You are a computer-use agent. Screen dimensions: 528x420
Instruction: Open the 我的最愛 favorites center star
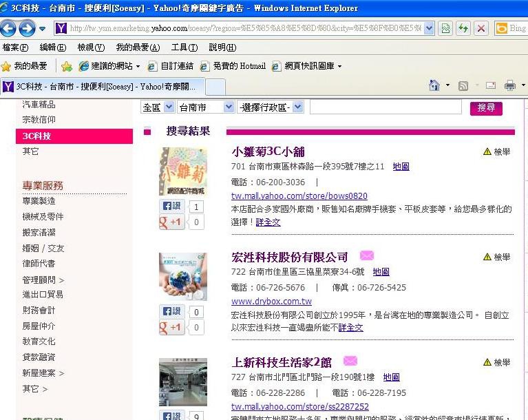click(24, 66)
